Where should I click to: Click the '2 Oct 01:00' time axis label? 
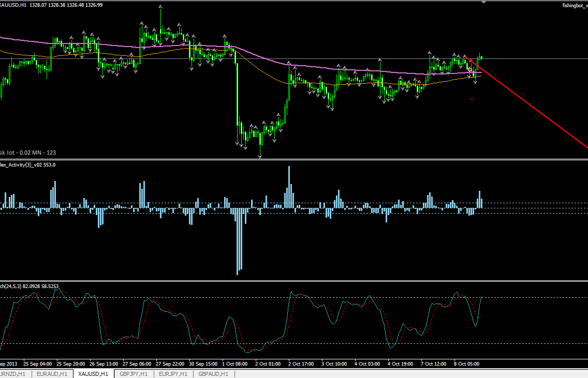pos(268,364)
